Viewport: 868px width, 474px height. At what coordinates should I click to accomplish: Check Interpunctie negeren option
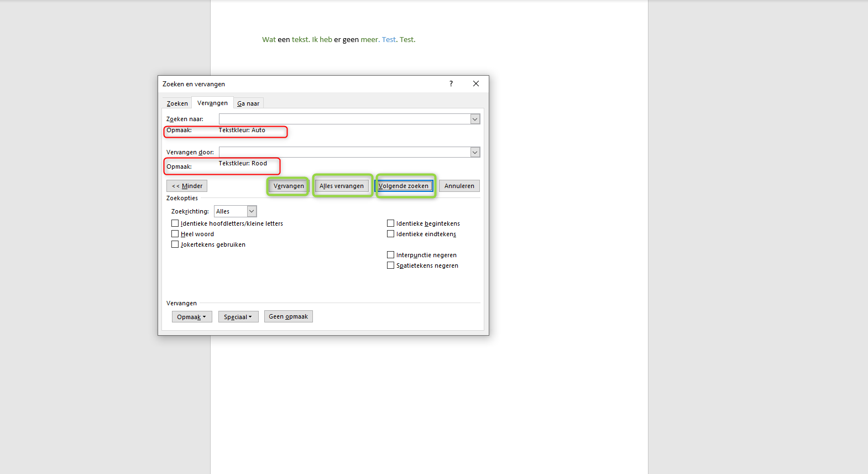tap(391, 255)
